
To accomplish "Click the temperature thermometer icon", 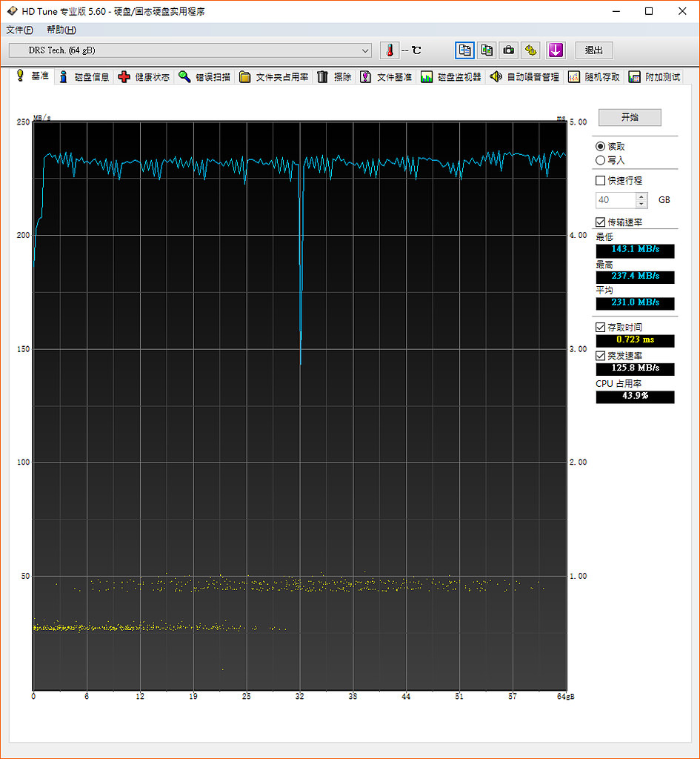I will pos(390,50).
